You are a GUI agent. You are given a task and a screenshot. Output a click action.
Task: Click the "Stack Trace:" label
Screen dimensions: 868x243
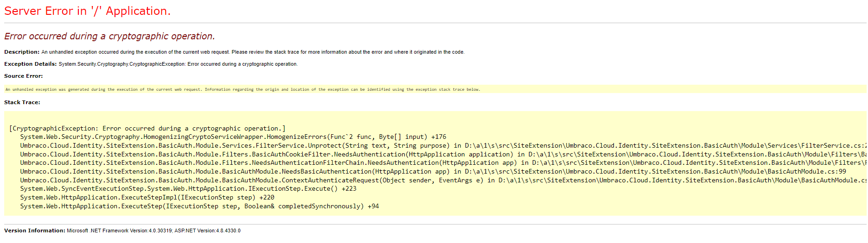click(22, 102)
